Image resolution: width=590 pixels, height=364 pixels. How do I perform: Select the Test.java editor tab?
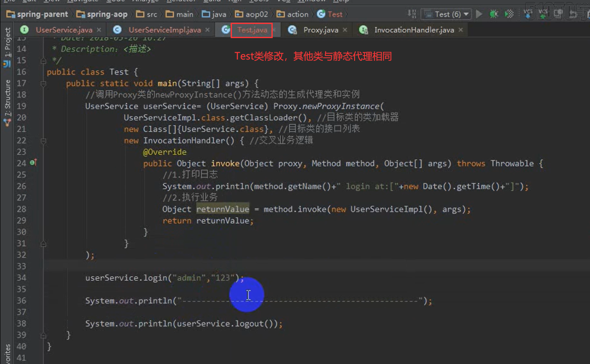pos(252,30)
